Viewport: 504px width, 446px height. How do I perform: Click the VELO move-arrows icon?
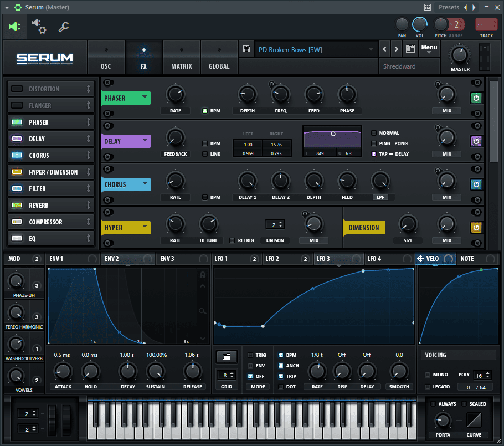pyautogui.click(x=420, y=259)
